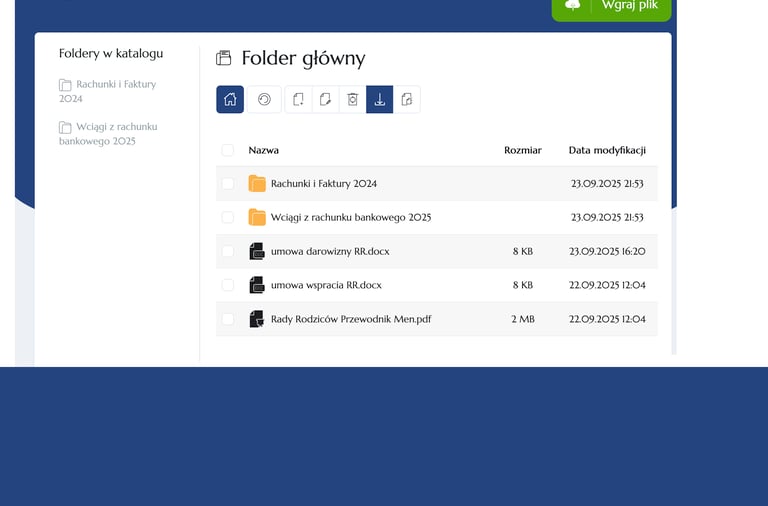Click the circular refresh icon
Viewport: 768px width, 506px height.
tap(264, 99)
